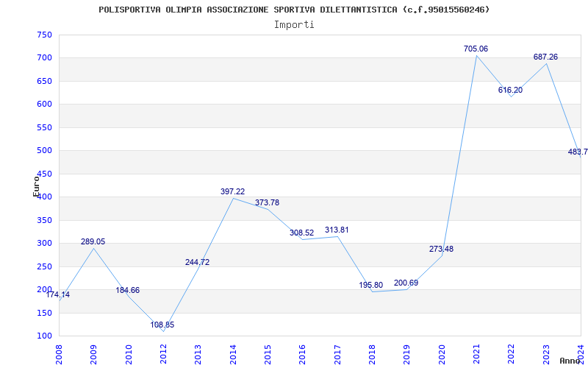Click the 2020 x-axis year label
Image resolution: width=588 pixels, height=368 pixels.
[x=442, y=355]
